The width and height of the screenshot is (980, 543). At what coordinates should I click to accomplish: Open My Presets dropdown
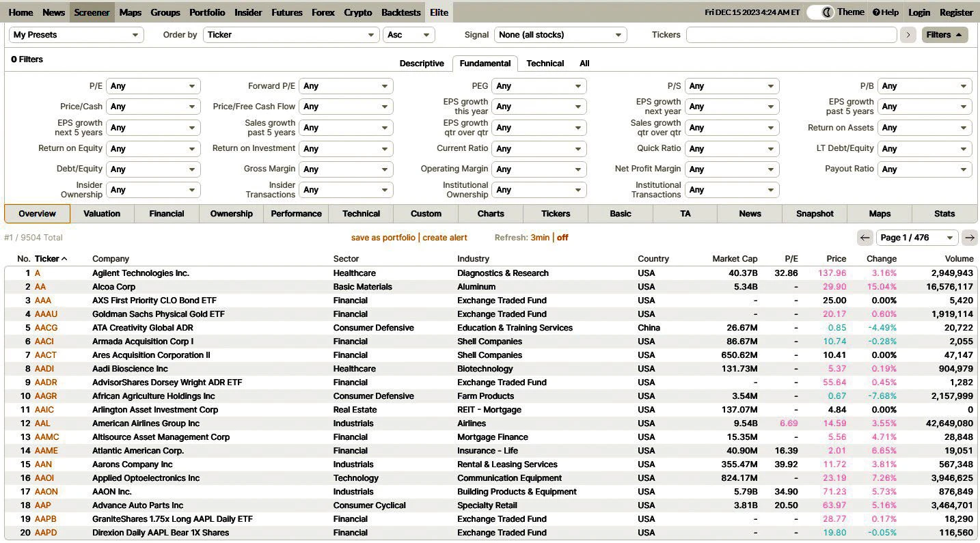coord(77,35)
